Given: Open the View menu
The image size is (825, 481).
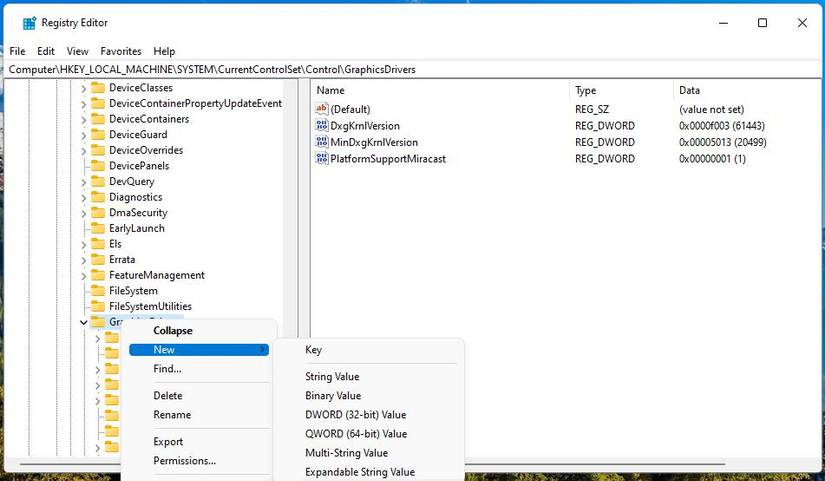Looking at the screenshot, I should [77, 51].
